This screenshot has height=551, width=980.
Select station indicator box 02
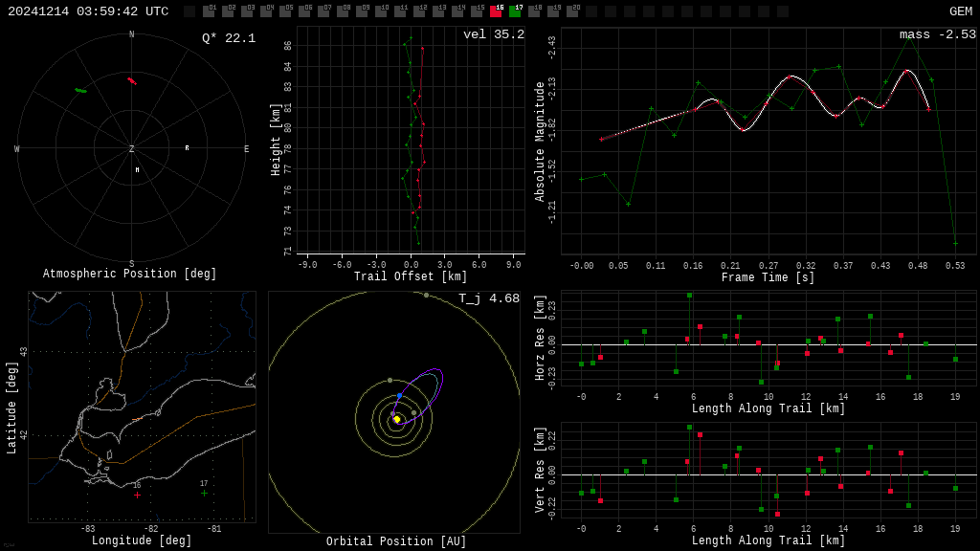pos(228,11)
